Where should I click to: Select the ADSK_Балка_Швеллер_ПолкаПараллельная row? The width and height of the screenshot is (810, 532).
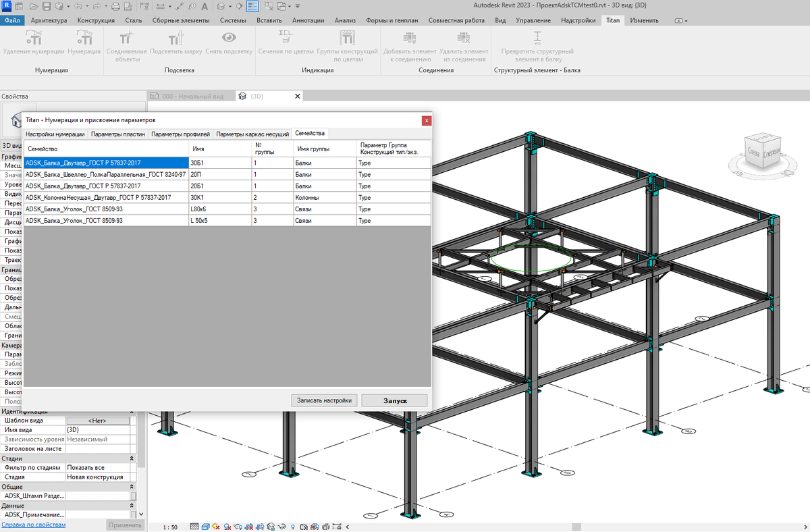coord(227,174)
